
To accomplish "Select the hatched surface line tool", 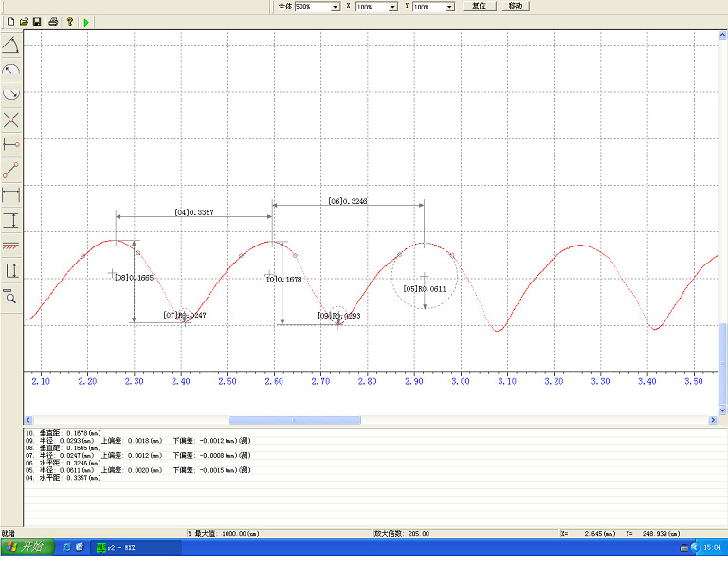I will click(x=11, y=246).
